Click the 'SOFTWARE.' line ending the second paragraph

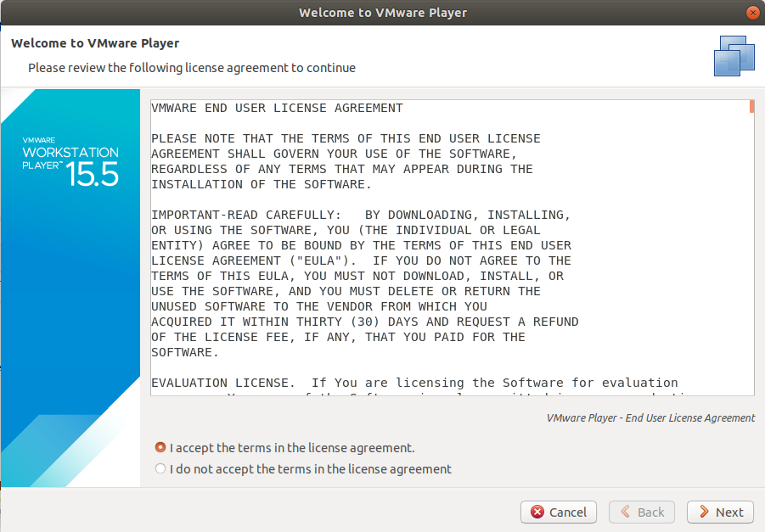tap(185, 353)
